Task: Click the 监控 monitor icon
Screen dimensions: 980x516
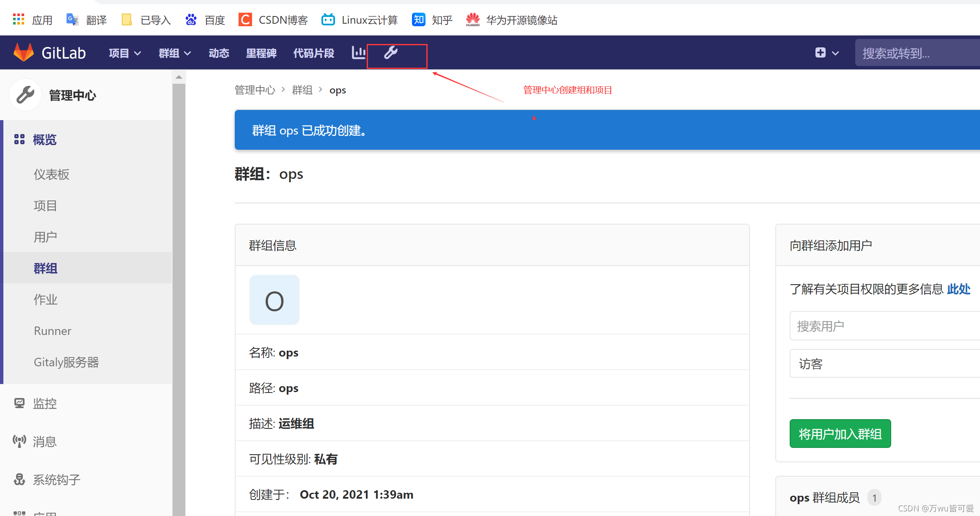Action: (x=19, y=403)
